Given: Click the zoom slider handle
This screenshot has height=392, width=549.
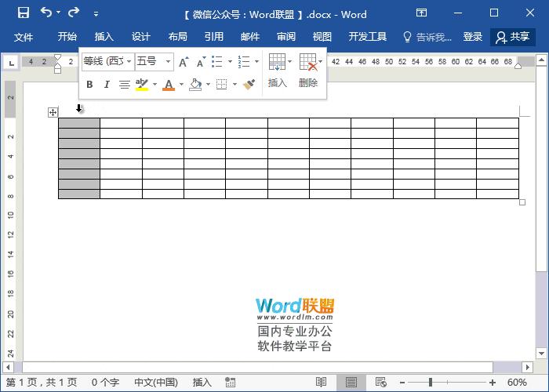Looking at the screenshot, I should pyautogui.click(x=431, y=383).
